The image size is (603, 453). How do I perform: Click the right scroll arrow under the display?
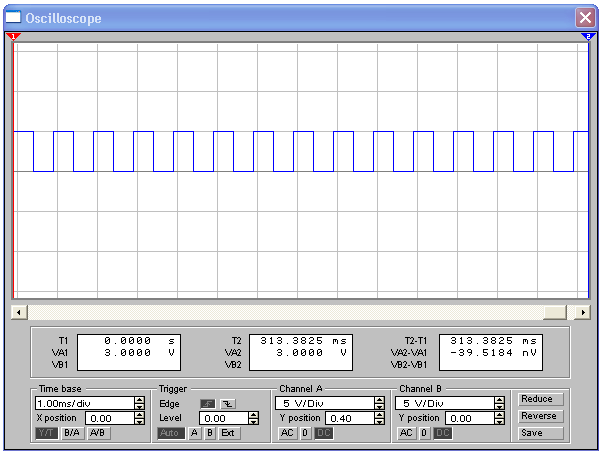coord(583,312)
